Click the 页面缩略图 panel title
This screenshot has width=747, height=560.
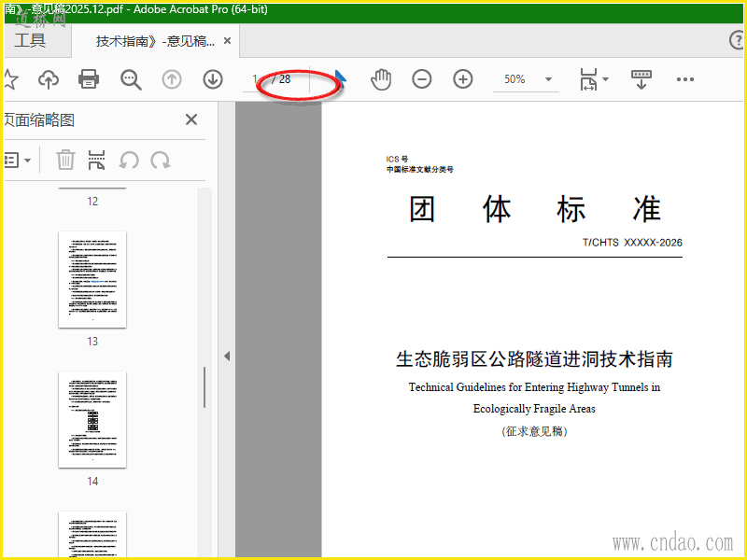coord(39,120)
